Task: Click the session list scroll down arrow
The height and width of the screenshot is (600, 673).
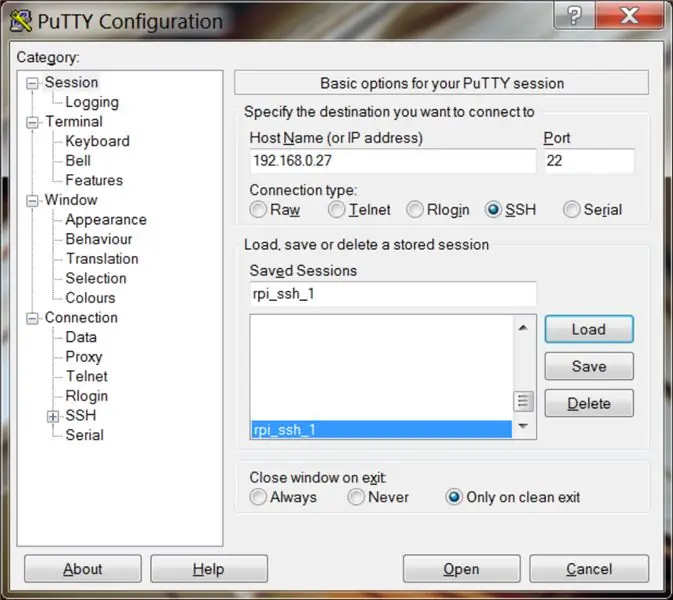Action: [x=523, y=426]
